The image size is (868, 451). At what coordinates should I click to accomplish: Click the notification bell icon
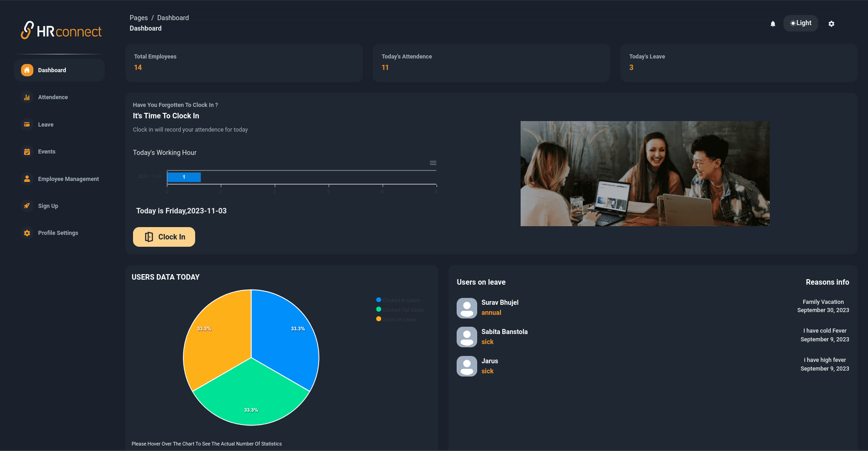point(772,24)
